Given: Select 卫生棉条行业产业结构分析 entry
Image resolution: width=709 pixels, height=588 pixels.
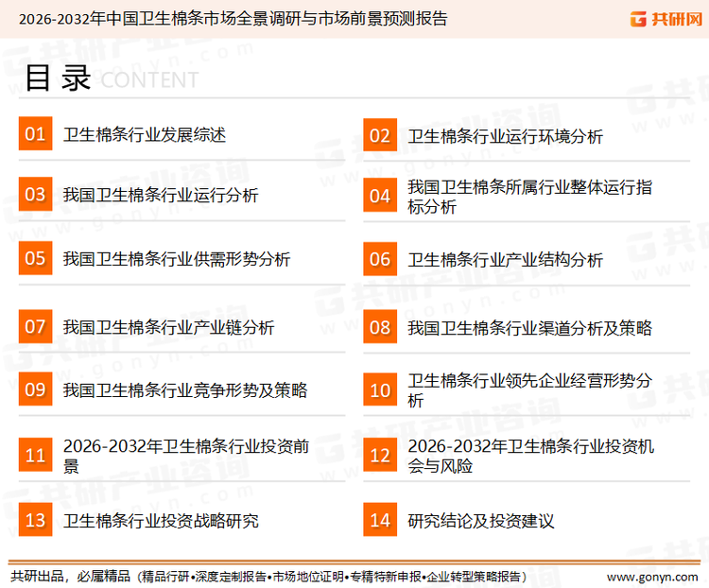Looking at the screenshot, I should click(505, 260).
